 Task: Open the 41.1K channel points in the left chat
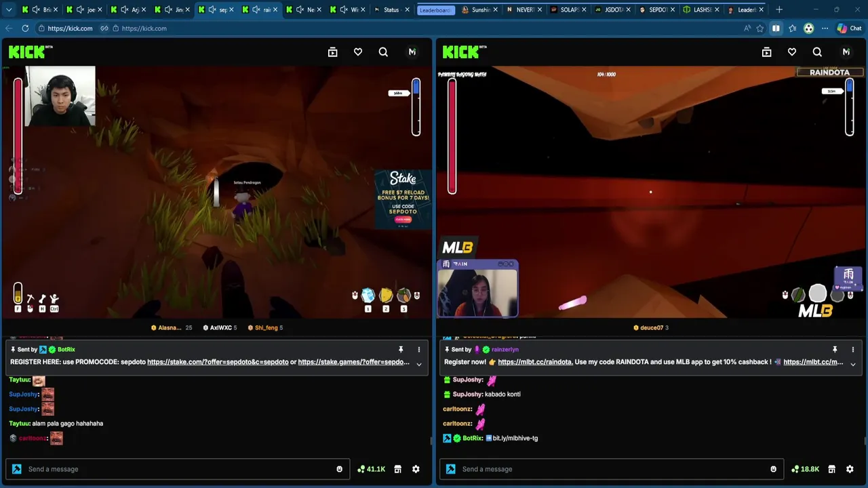(372, 469)
